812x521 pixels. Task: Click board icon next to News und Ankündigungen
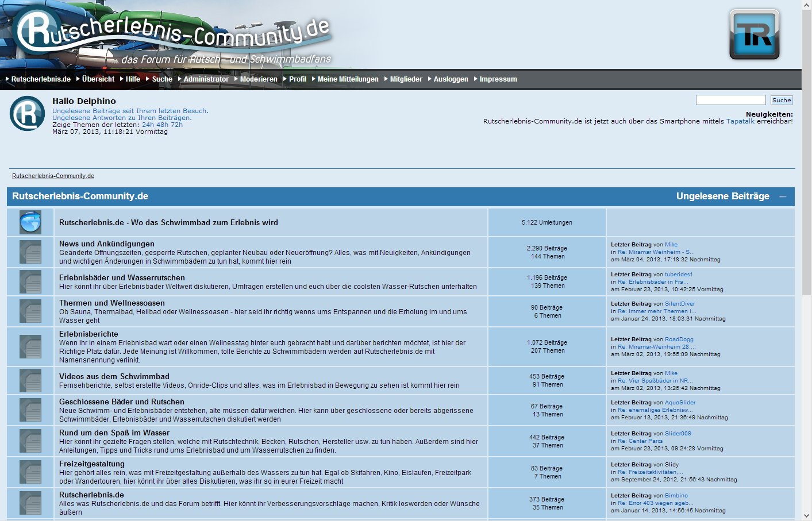coord(30,252)
